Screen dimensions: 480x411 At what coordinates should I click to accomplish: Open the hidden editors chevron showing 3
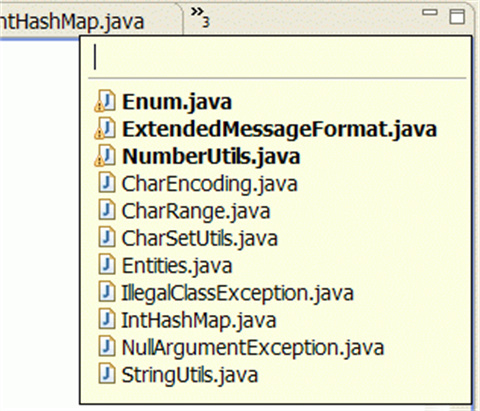[x=200, y=17]
